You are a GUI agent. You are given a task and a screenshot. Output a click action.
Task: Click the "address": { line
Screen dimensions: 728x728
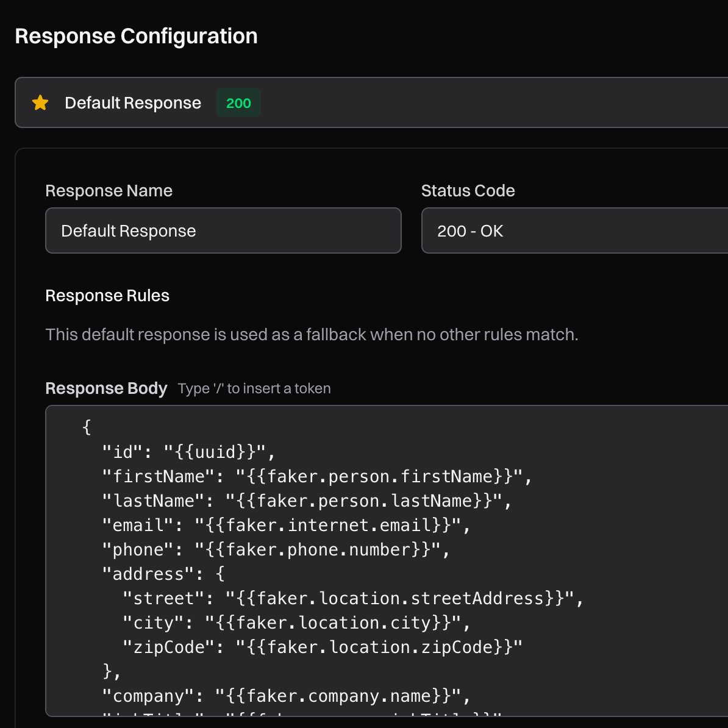(163, 574)
